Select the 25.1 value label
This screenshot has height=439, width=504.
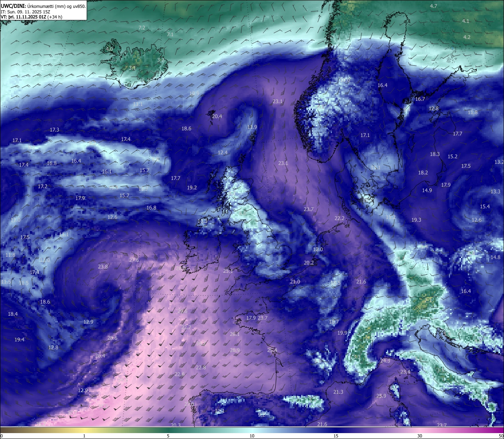coord(228,271)
